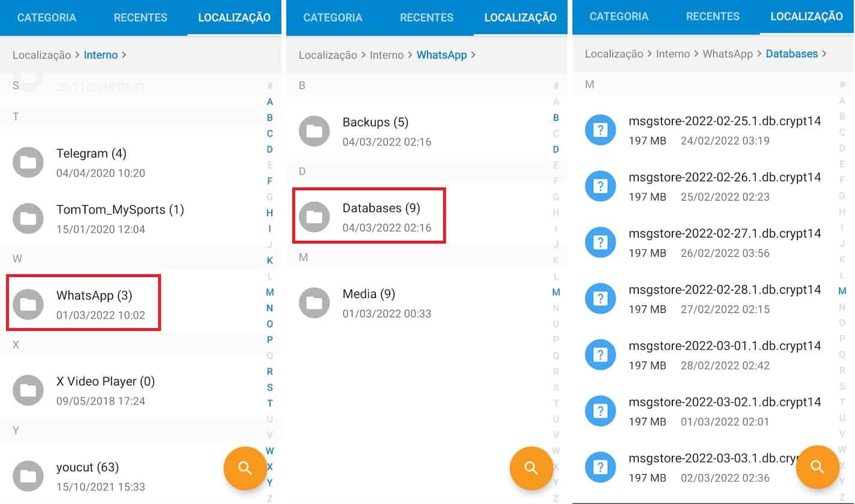Jump to letter M in middle panel index
This screenshot has height=504, width=855.
556,292
